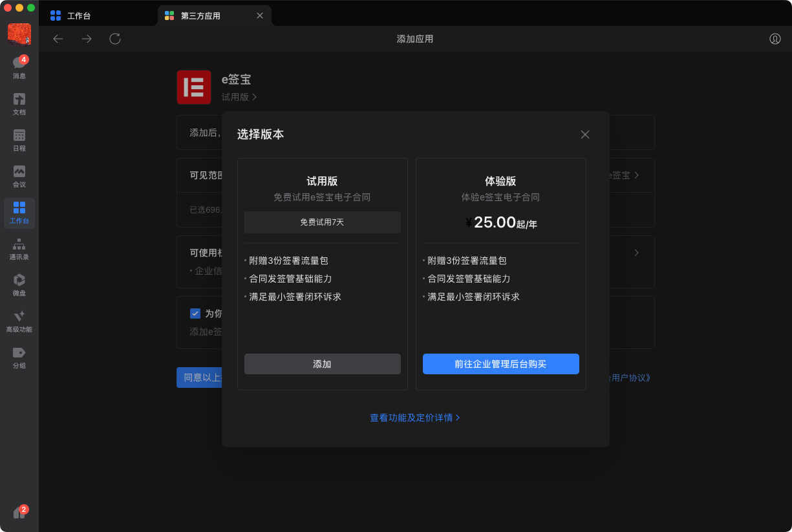The height and width of the screenshot is (532, 792).
Task: Open the 用户协议 link
Action: tap(630, 378)
